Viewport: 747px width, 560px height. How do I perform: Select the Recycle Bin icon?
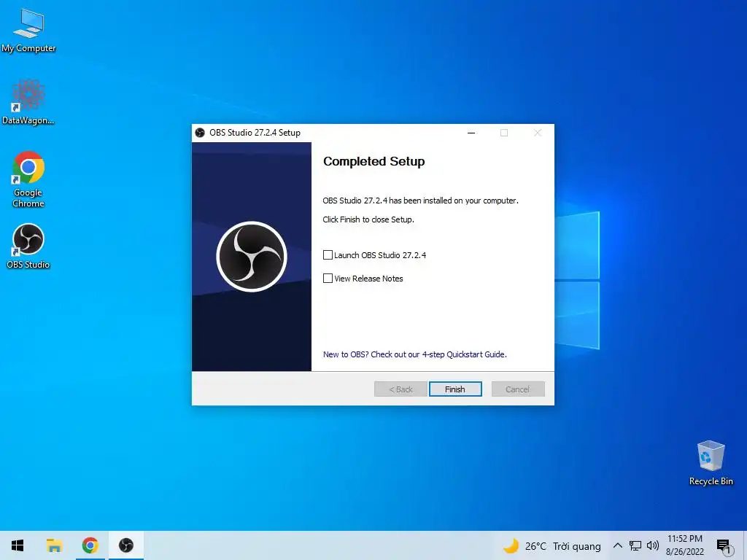(x=711, y=463)
